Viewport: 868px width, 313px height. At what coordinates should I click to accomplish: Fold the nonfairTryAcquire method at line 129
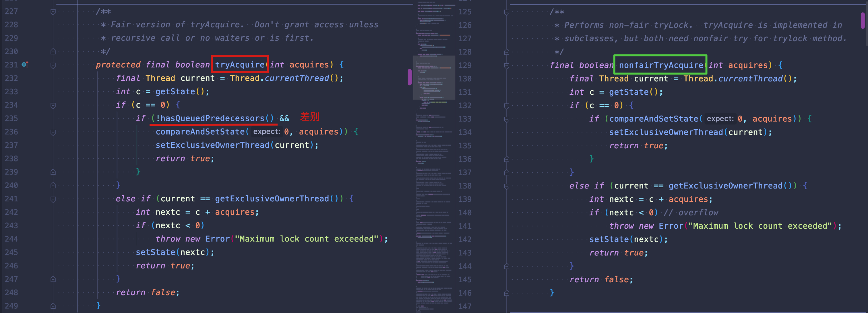(506, 66)
